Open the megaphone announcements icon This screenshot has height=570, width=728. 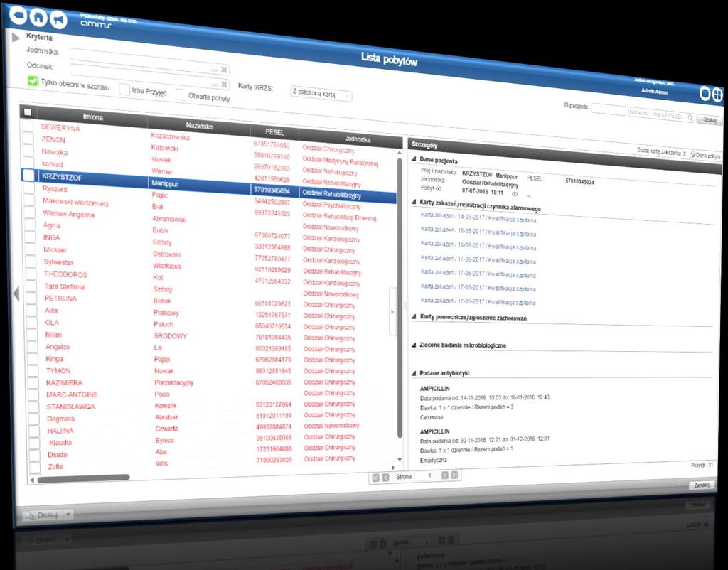click(58, 19)
